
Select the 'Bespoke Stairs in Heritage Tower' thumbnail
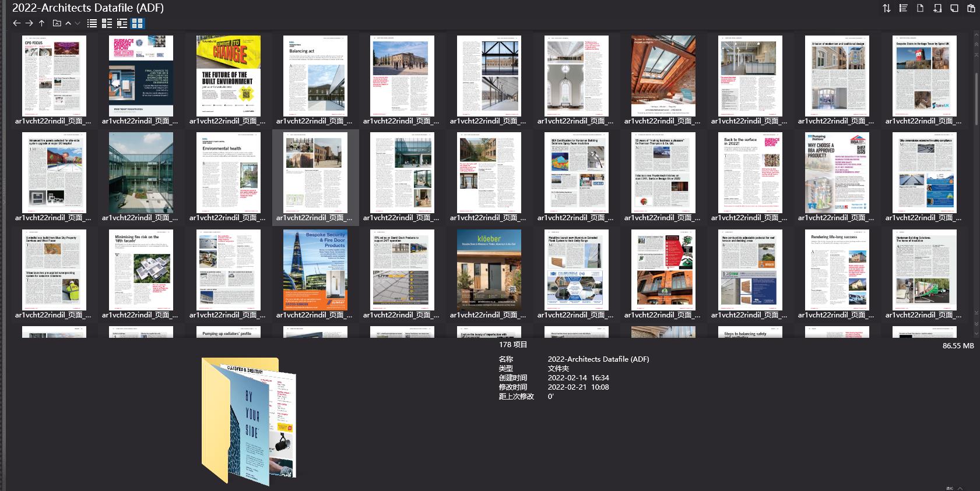tap(925, 76)
